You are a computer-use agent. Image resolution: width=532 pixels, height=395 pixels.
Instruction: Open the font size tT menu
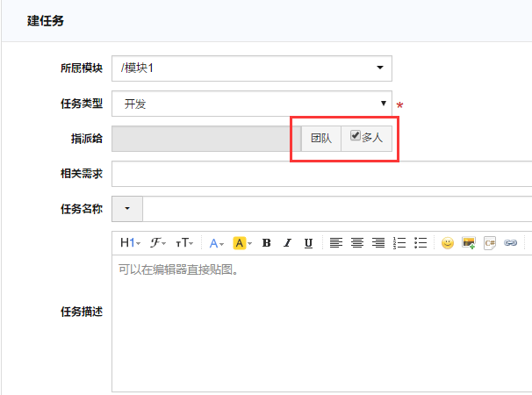pos(184,243)
